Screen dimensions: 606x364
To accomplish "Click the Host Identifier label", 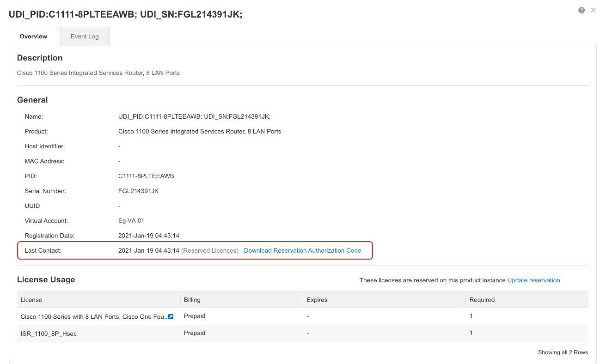I will click(45, 146).
